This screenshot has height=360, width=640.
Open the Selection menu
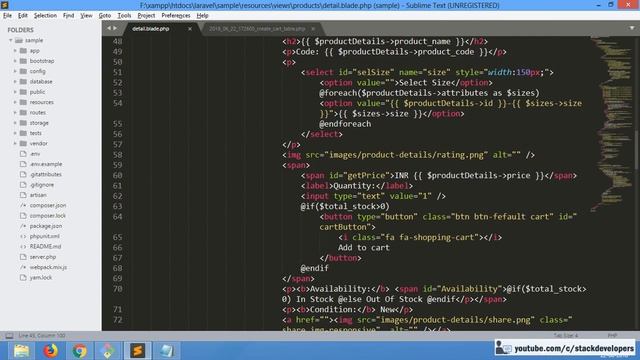[x=45, y=16]
